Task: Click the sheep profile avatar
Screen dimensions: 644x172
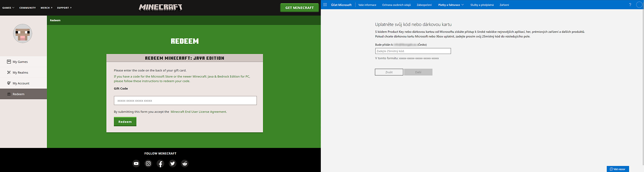Action: pos(23,33)
